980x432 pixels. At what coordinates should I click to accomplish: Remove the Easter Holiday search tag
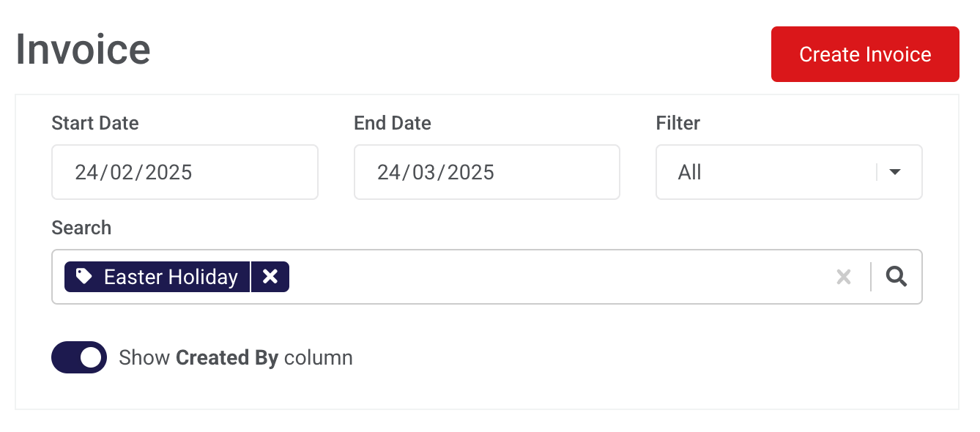pos(270,277)
